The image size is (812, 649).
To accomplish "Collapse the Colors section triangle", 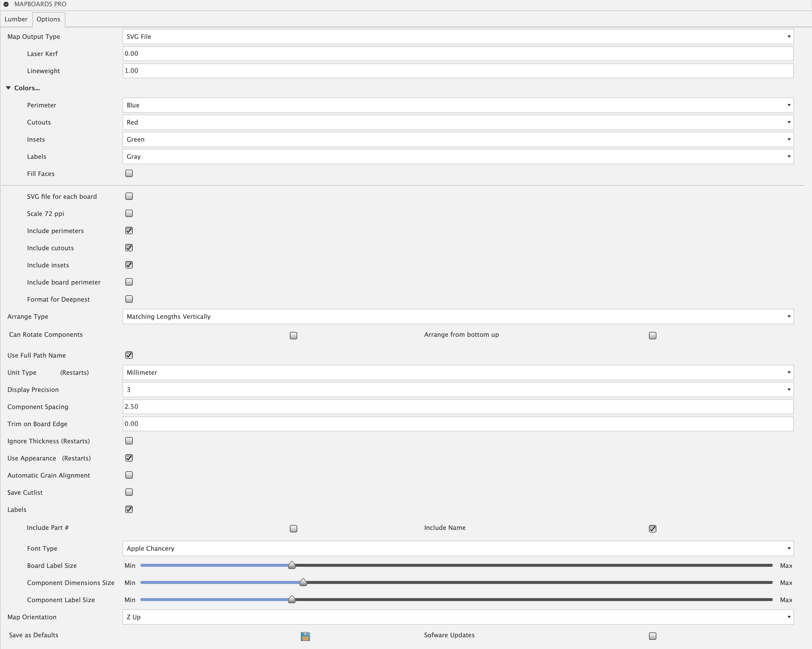I will point(8,88).
